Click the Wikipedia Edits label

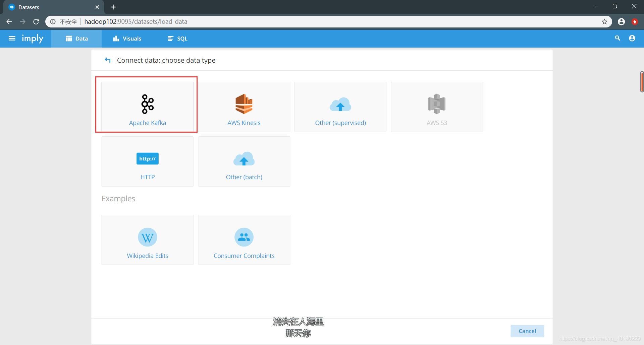(148, 256)
